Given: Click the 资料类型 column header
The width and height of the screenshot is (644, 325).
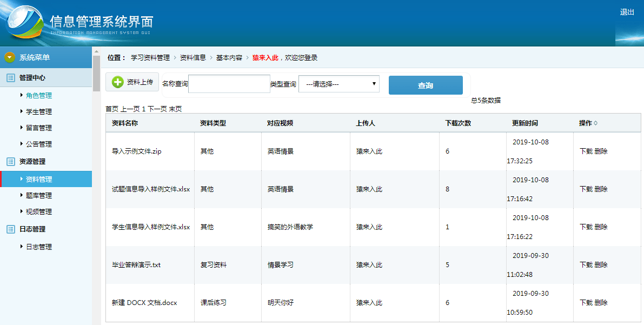Looking at the screenshot, I should click(213, 123).
